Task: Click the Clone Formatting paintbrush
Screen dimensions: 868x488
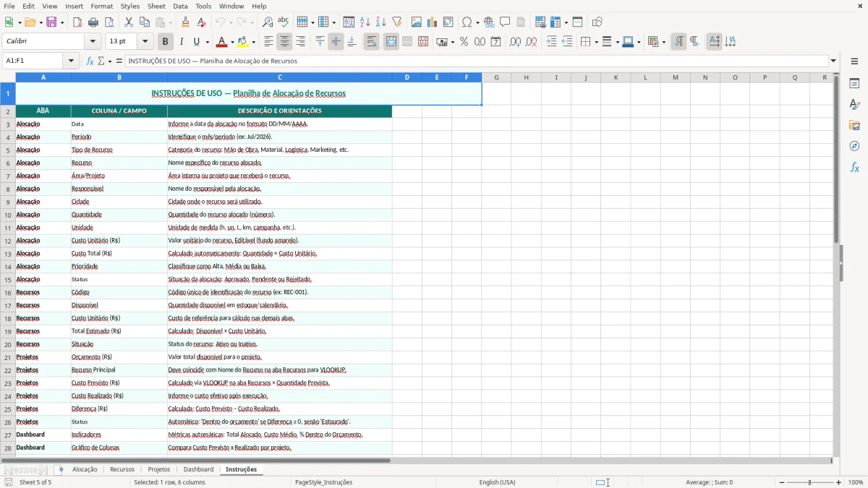Action: click(186, 22)
